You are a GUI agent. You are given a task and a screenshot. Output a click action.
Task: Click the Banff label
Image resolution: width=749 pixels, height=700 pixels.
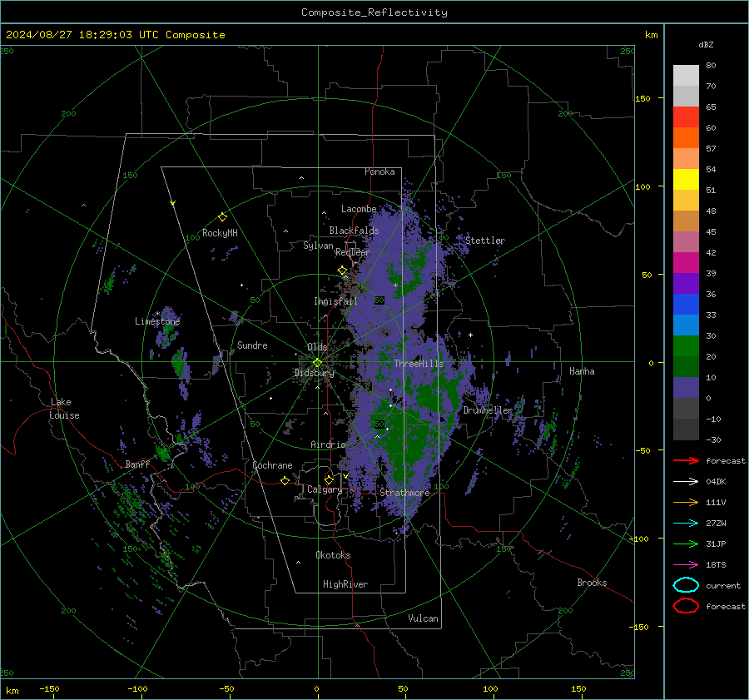click(x=137, y=464)
